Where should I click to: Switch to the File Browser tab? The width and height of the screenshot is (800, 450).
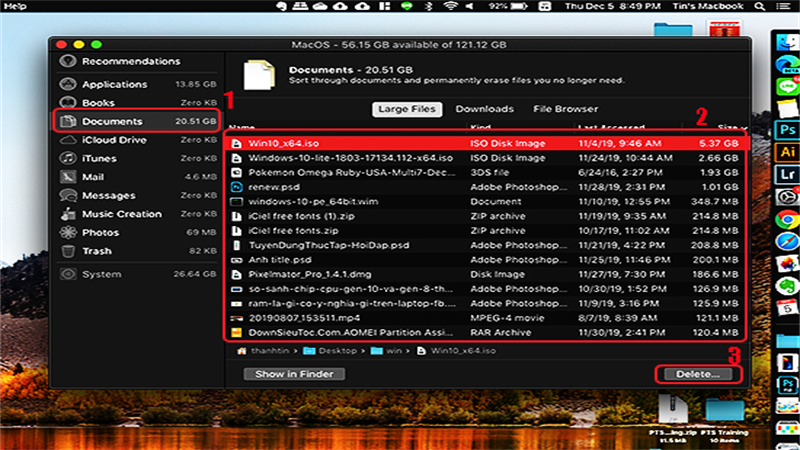(565, 109)
